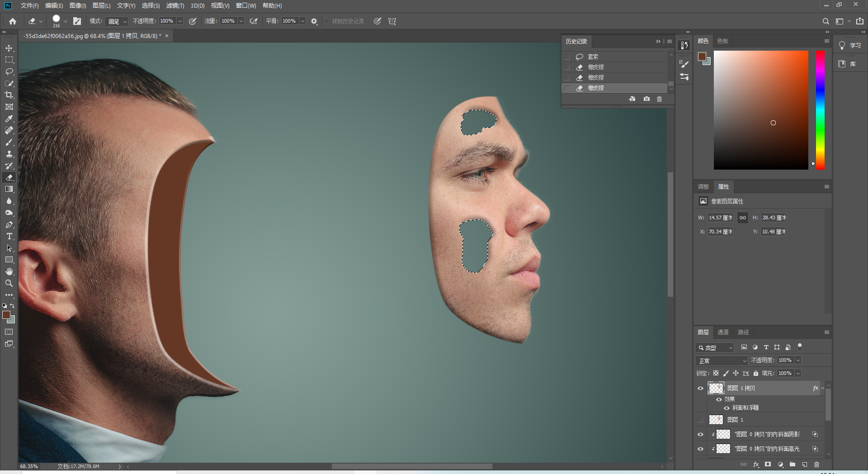Select the Crop tool
Image resolution: width=868 pixels, height=474 pixels.
pos(9,95)
